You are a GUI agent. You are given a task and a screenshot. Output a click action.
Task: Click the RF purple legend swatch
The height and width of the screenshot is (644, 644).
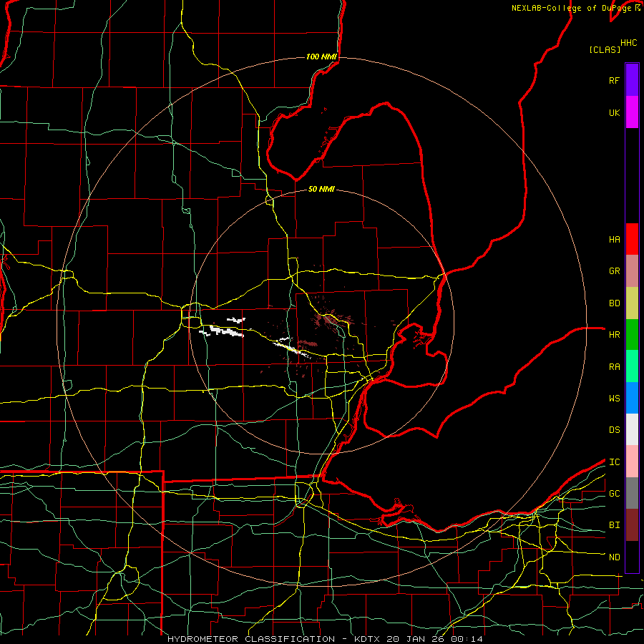point(632,80)
